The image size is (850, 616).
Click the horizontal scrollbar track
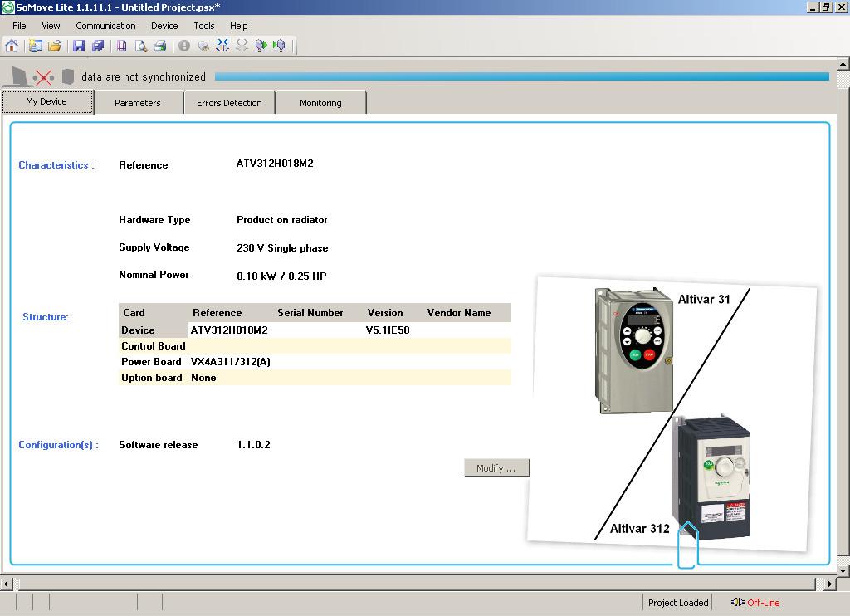pyautogui.click(x=418, y=584)
